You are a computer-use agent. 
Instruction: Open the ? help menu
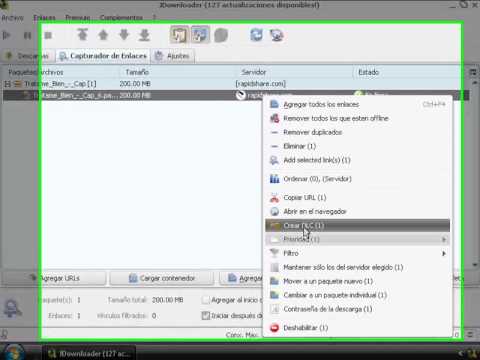154,18
